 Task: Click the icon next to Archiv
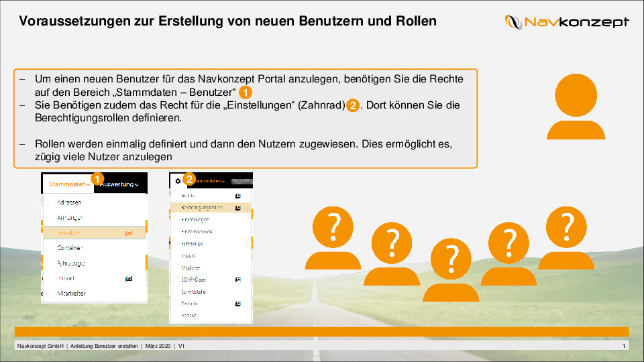237,196
